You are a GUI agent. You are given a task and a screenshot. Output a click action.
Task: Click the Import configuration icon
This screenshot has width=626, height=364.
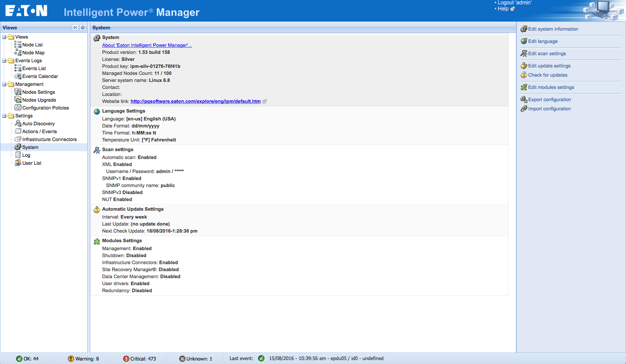click(x=523, y=109)
